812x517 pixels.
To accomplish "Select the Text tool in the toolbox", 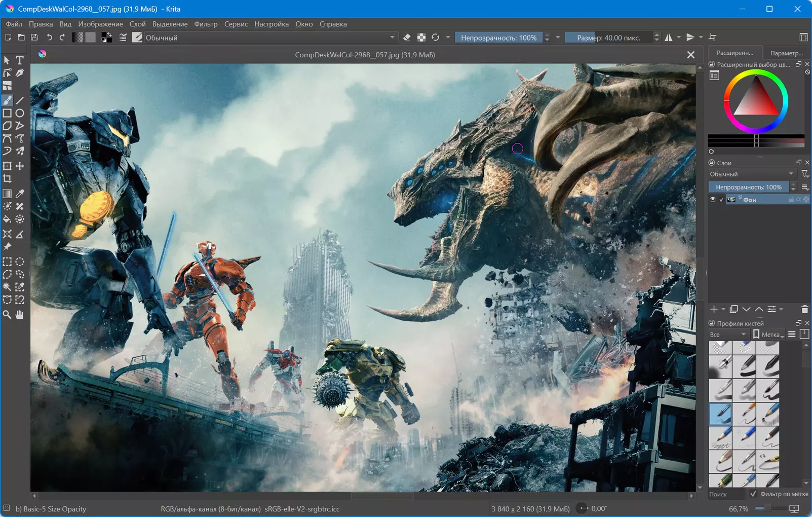I will pyautogui.click(x=20, y=60).
